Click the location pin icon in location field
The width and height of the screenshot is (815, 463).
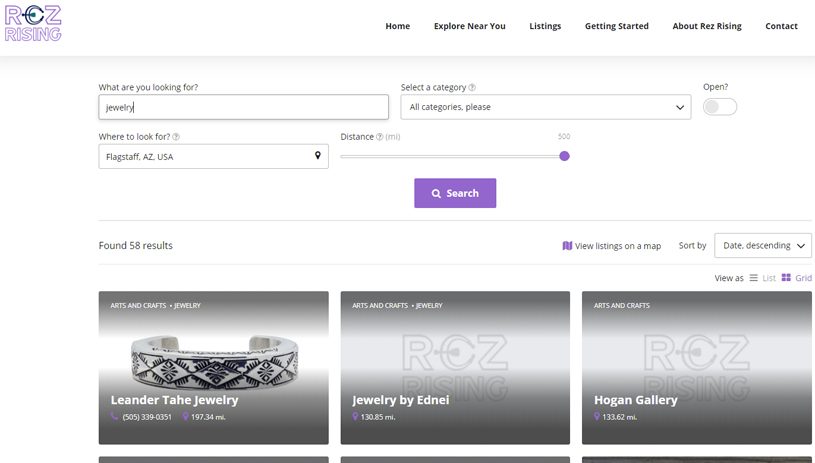[318, 155]
